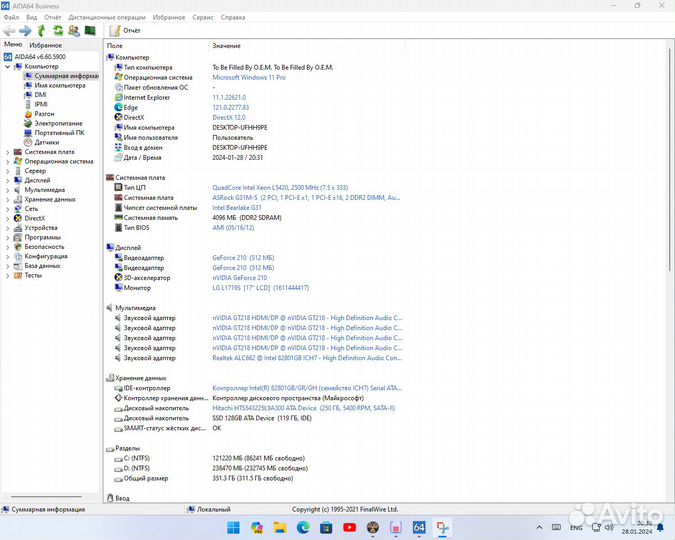Go up one level with green arrow
The image size is (675, 540).
click(x=41, y=31)
